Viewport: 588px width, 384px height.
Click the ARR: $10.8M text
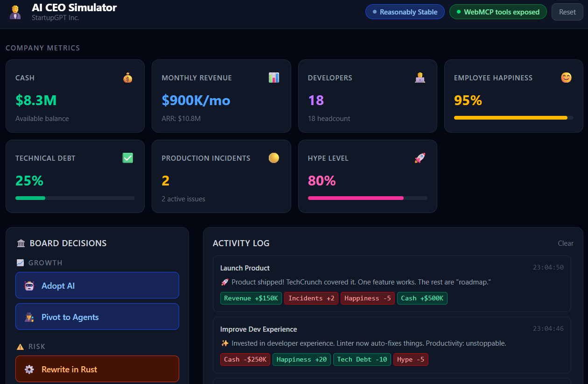181,119
